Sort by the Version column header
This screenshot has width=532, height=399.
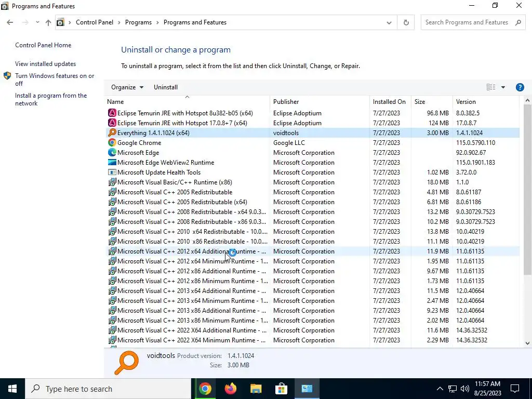pos(486,101)
